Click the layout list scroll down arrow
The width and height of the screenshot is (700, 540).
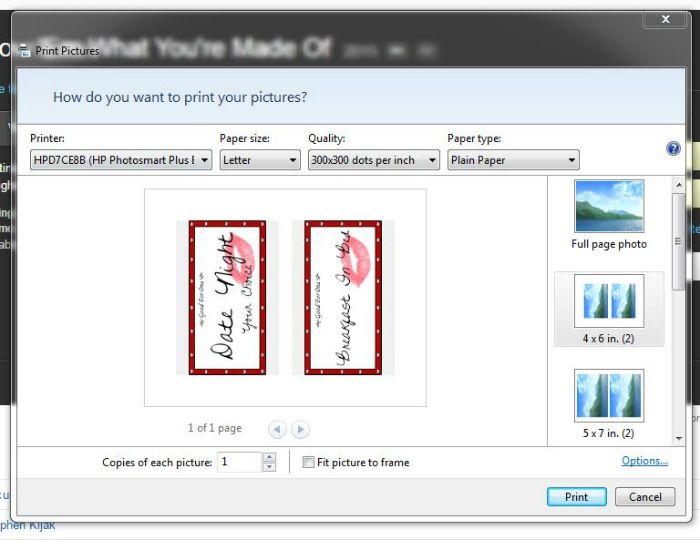679,438
